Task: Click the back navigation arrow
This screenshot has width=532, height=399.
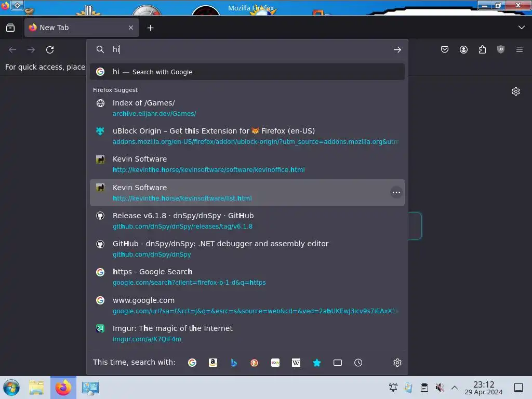Action: click(x=12, y=49)
